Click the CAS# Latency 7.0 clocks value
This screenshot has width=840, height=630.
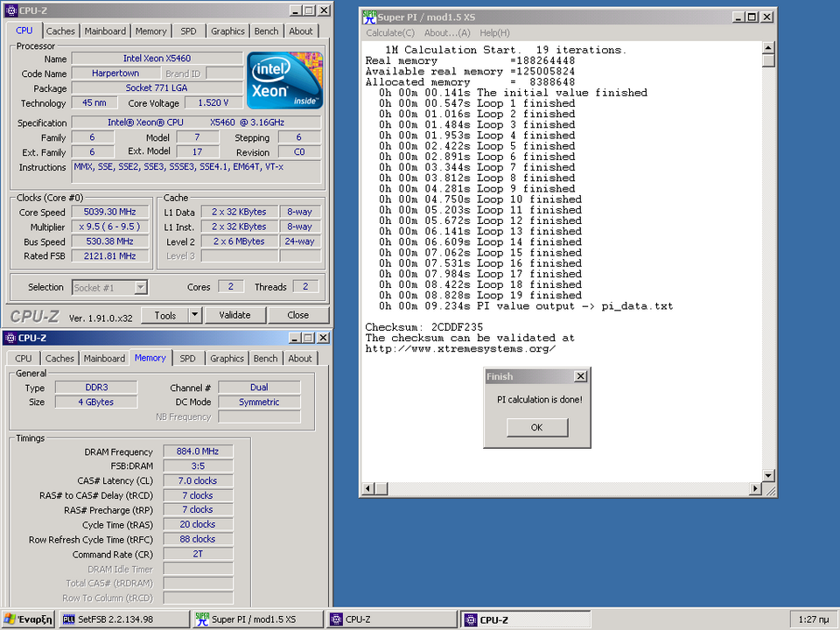198,481
